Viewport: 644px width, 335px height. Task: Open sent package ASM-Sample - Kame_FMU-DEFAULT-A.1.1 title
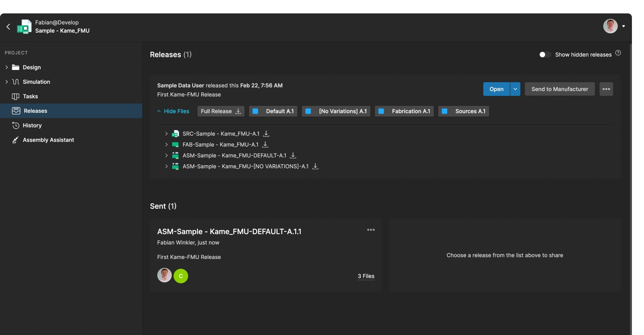tap(229, 231)
